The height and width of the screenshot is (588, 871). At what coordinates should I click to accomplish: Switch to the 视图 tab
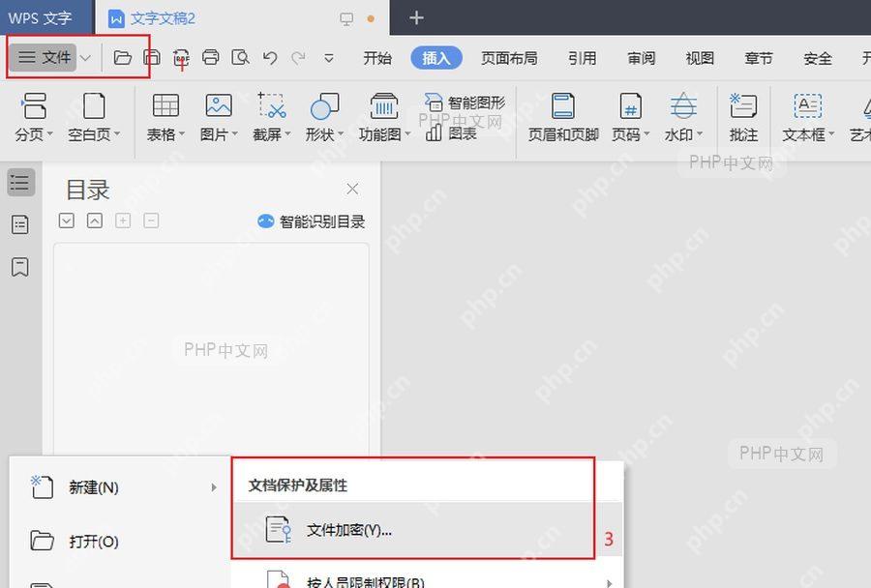(700, 58)
